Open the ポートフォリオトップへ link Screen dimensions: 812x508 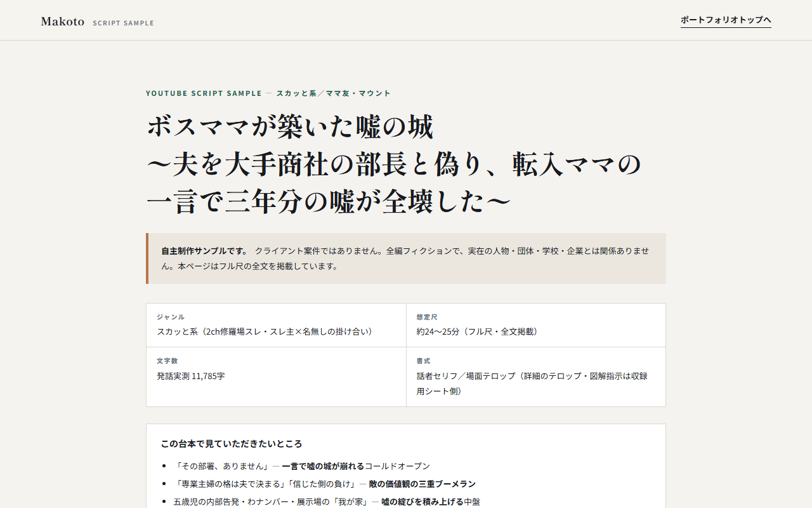pyautogui.click(x=726, y=20)
